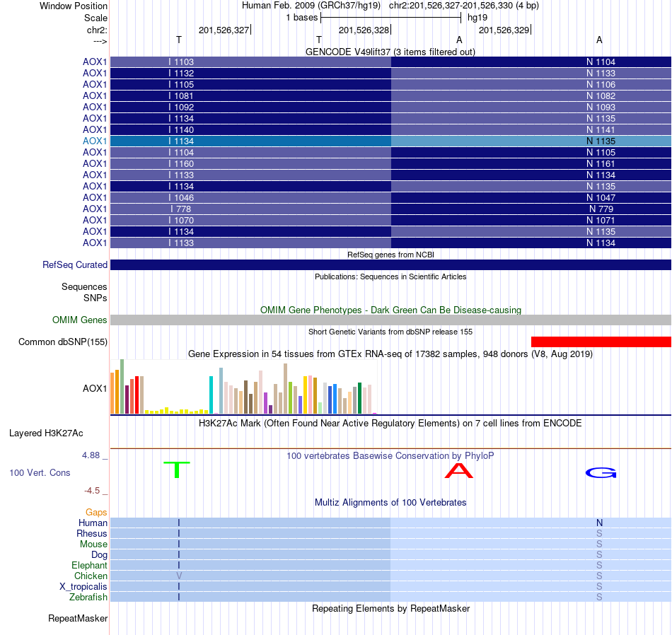Click the blue G in the PhyloP conservation track

tap(601, 472)
